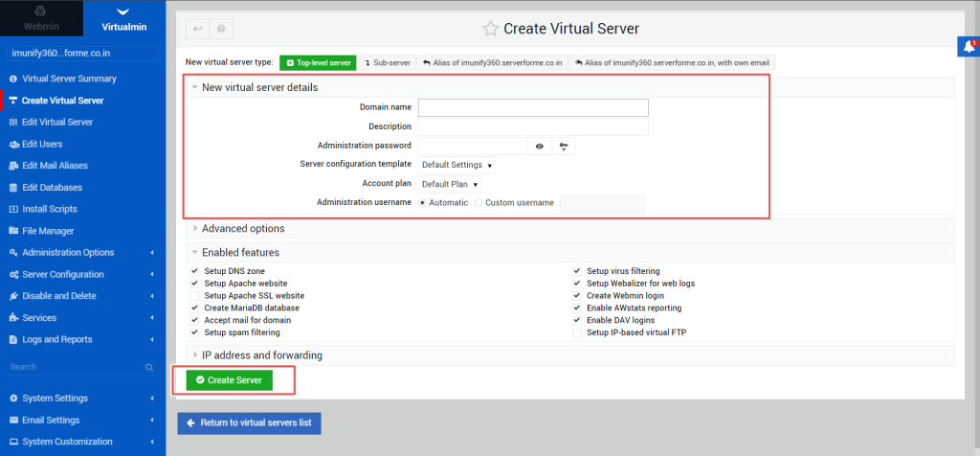Click the Domain name input field
Image resolution: width=980 pixels, height=456 pixels.
(533, 107)
